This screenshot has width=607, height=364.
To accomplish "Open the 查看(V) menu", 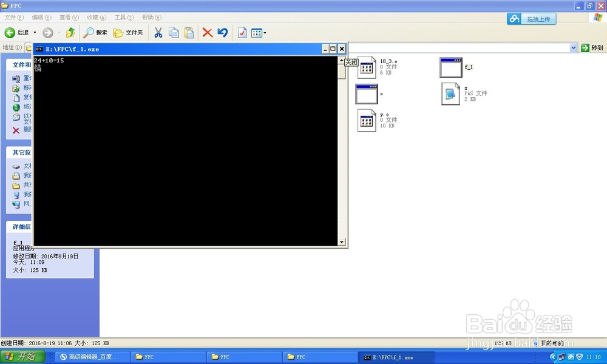I will (69, 18).
